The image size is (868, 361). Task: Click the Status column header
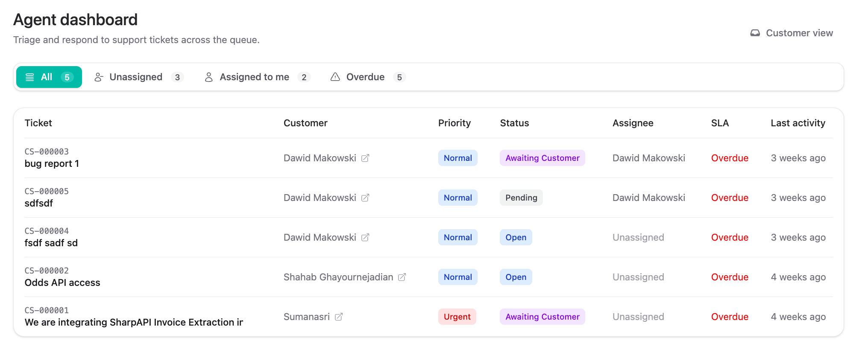(514, 123)
